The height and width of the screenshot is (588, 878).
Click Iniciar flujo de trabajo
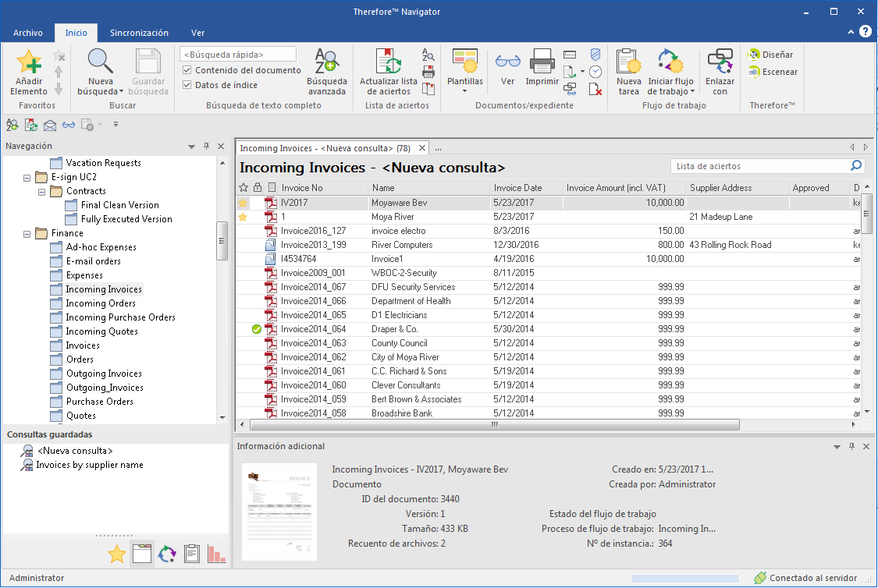pos(671,73)
